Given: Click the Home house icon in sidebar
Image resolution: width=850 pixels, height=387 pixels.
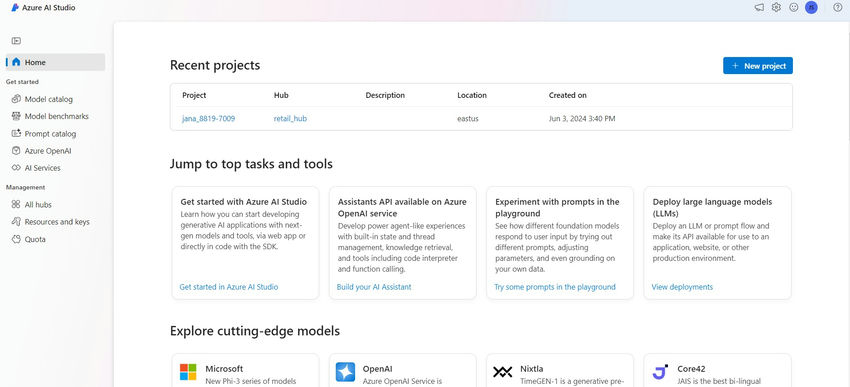Looking at the screenshot, I should 16,62.
